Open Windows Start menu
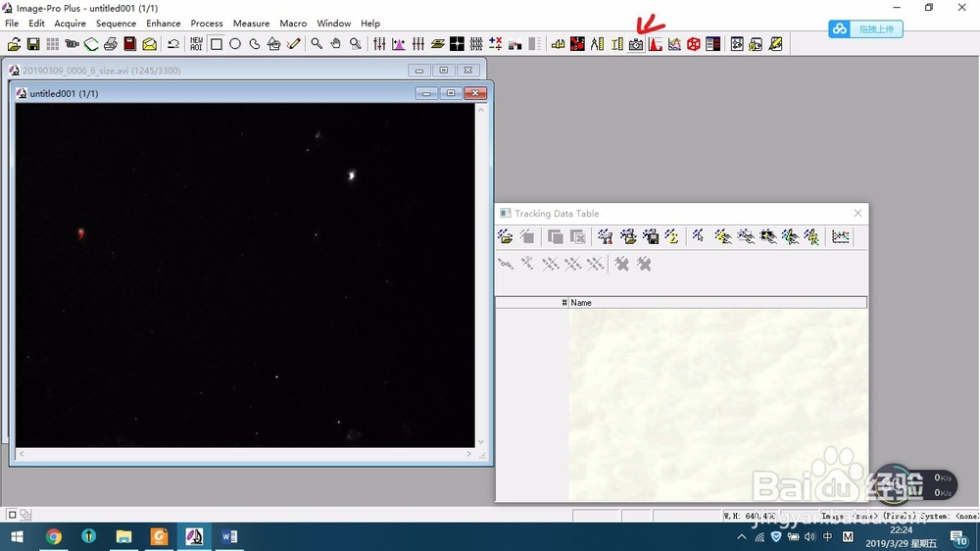Screen dimensions: 980x551 click(x=17, y=536)
